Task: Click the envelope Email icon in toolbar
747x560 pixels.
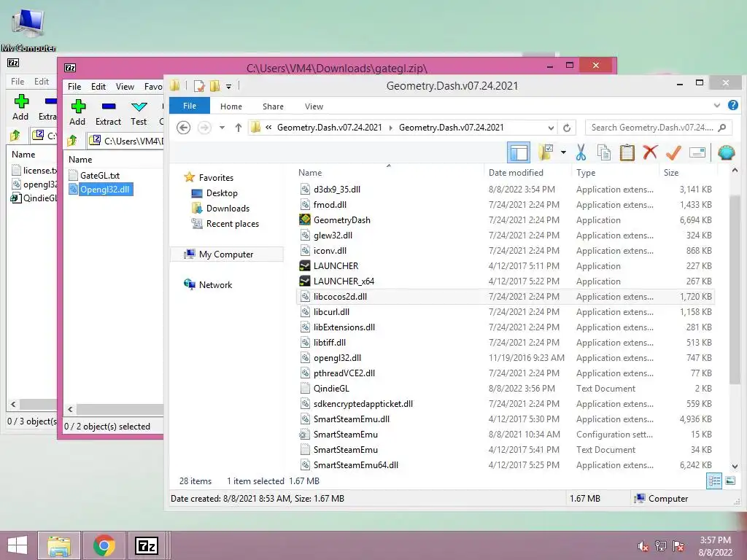Action: [x=697, y=152]
